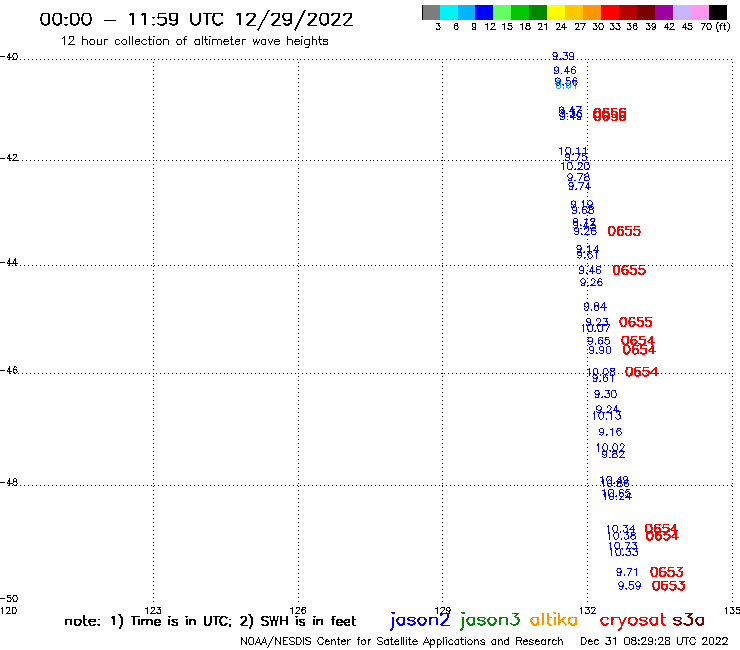Click the cryosat legend label
This screenshot has width=740, height=650.
point(633,621)
